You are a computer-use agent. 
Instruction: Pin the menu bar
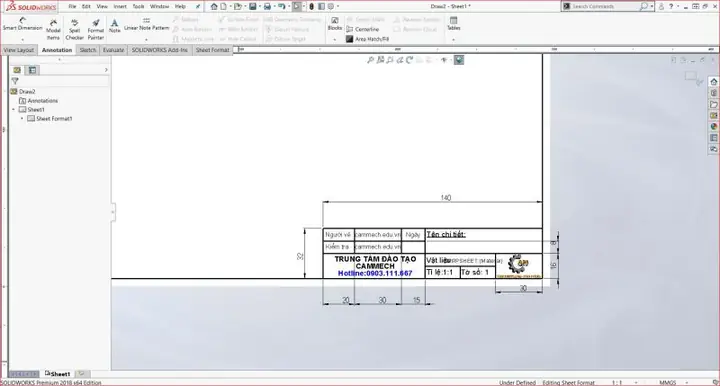[x=198, y=6]
